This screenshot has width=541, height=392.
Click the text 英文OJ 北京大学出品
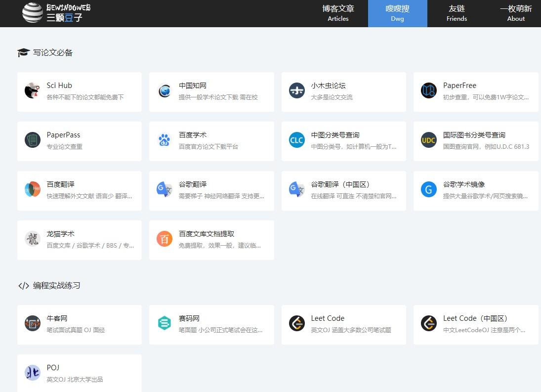coord(75,380)
